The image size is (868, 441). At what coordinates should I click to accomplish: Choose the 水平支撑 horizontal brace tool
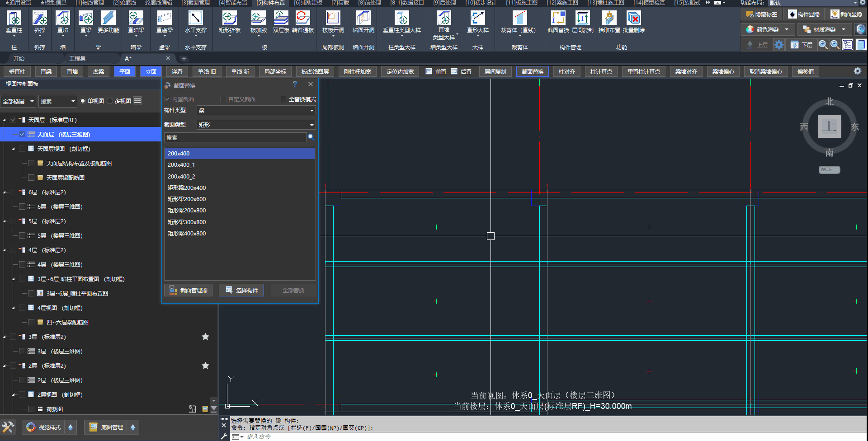[195, 19]
